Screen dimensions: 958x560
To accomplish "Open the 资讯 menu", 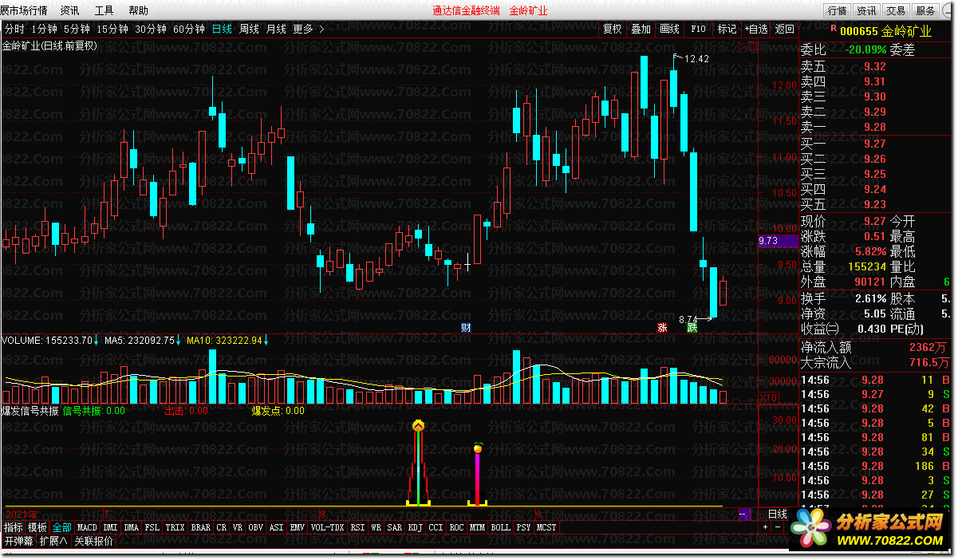I will tap(70, 10).
